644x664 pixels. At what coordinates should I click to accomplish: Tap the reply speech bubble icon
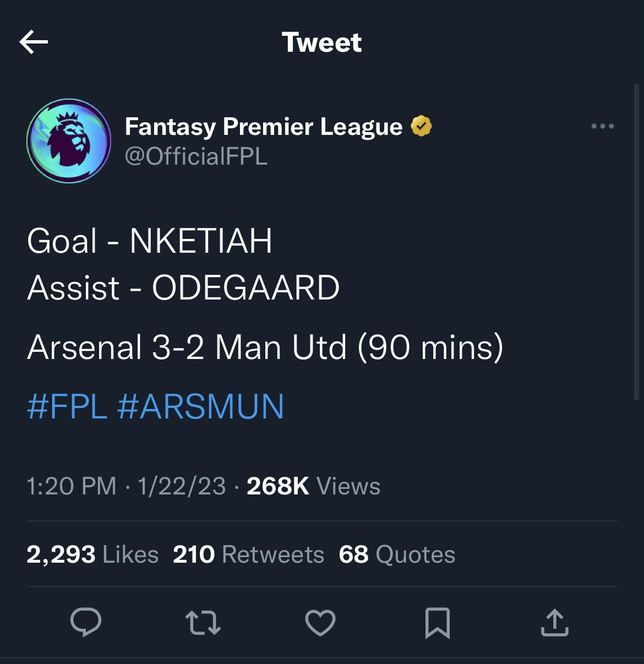point(86,623)
